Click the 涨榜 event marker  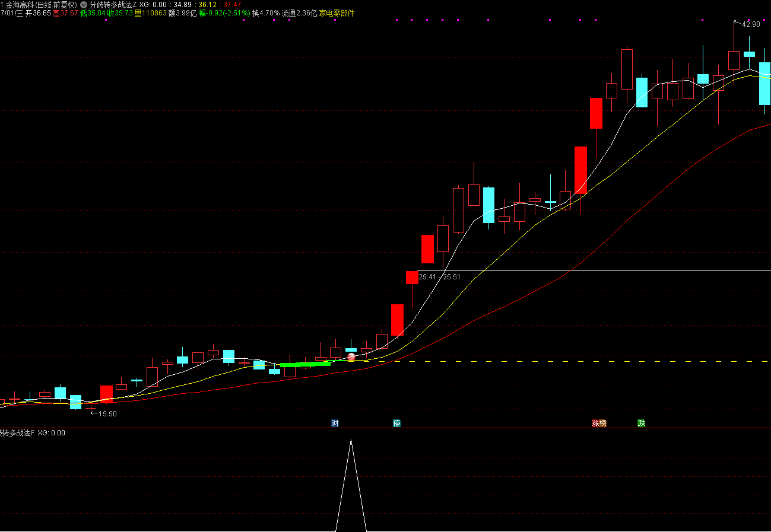tap(599, 423)
